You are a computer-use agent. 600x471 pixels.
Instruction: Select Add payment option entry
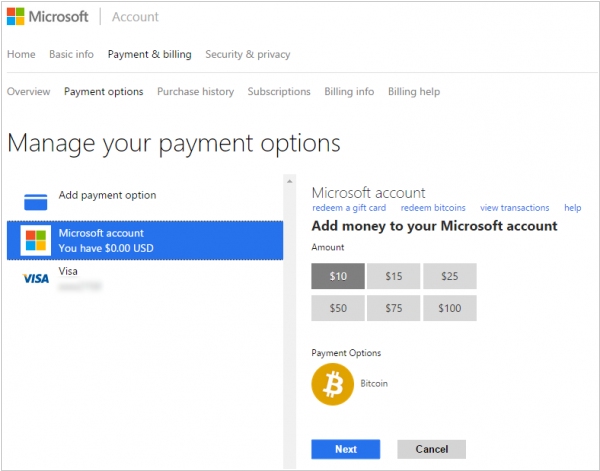107,195
